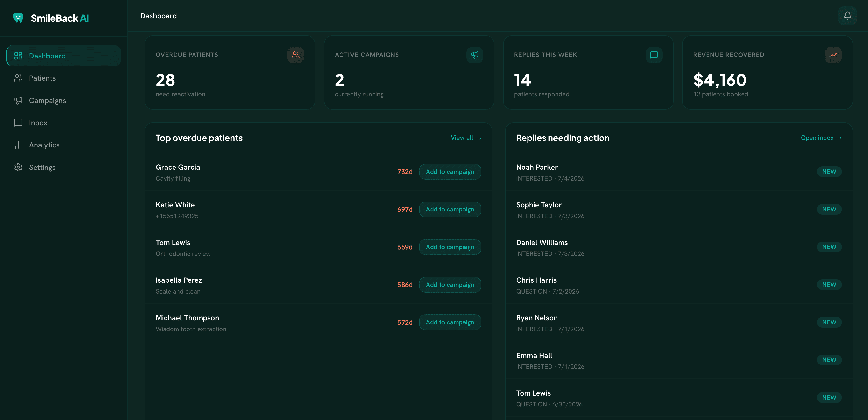868x420 pixels.
Task: Open Emma Hall's reply
Action: coord(679,360)
